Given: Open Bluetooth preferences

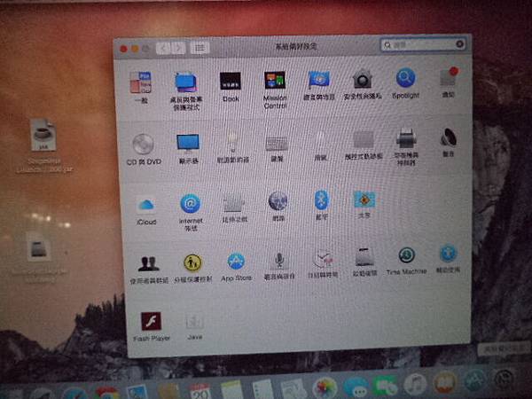Looking at the screenshot, I should pos(321,200).
